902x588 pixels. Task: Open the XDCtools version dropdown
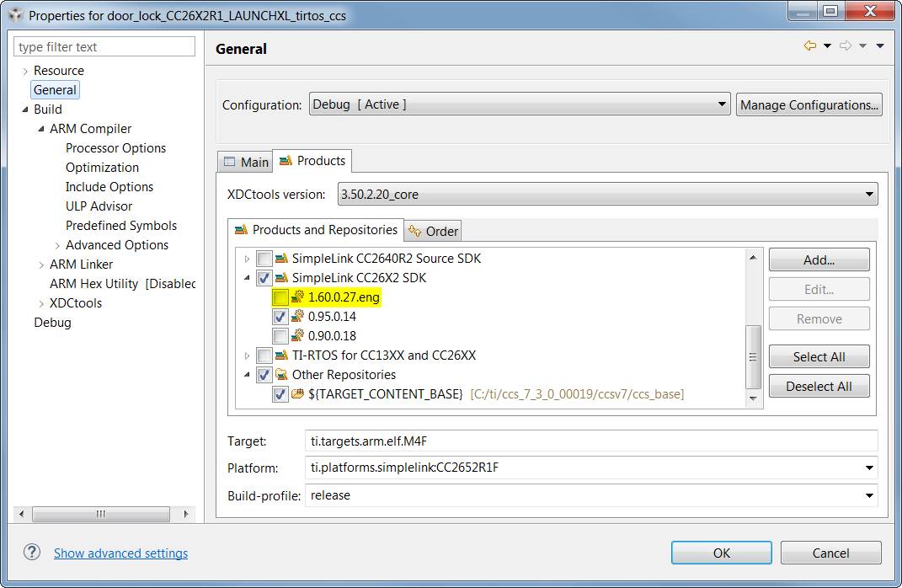(607, 195)
